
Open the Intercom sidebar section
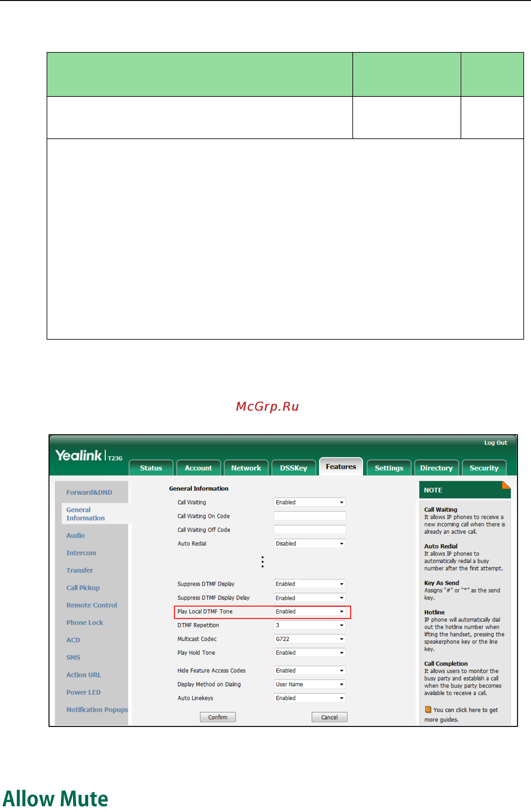(x=81, y=553)
